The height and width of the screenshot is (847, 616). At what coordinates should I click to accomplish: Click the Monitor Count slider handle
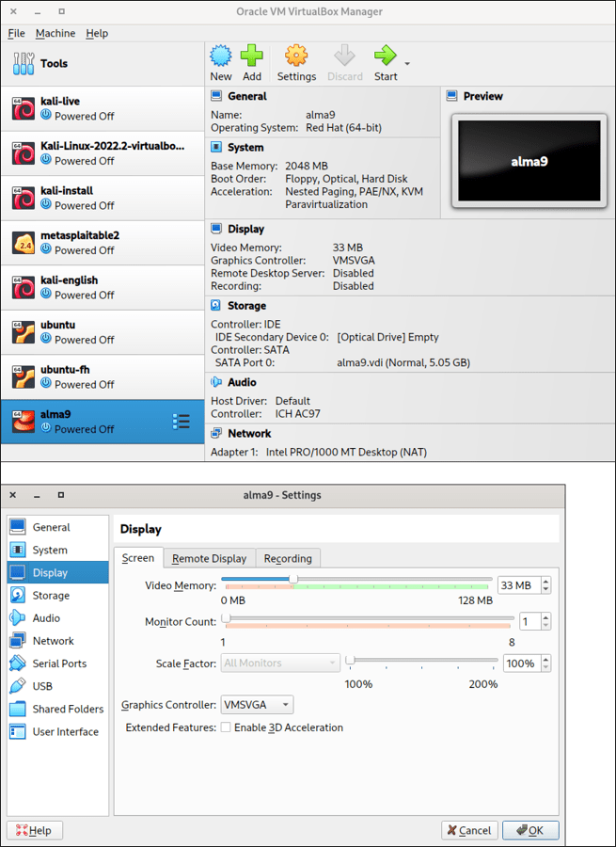coord(227,618)
